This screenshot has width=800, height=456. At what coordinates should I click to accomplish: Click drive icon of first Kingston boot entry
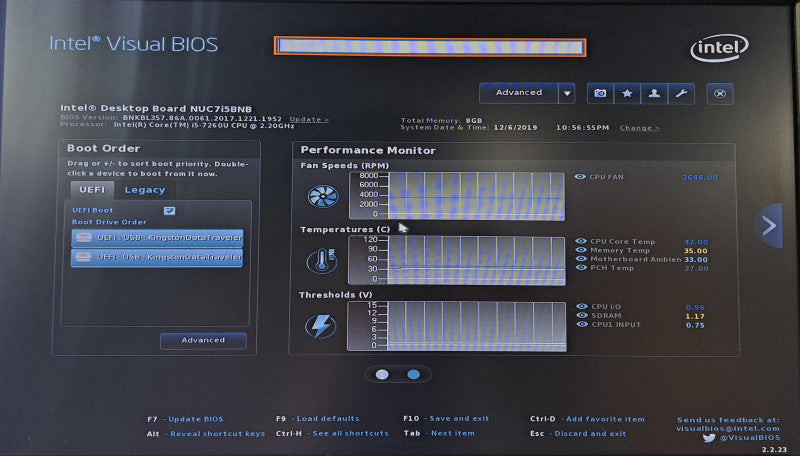tap(84, 238)
